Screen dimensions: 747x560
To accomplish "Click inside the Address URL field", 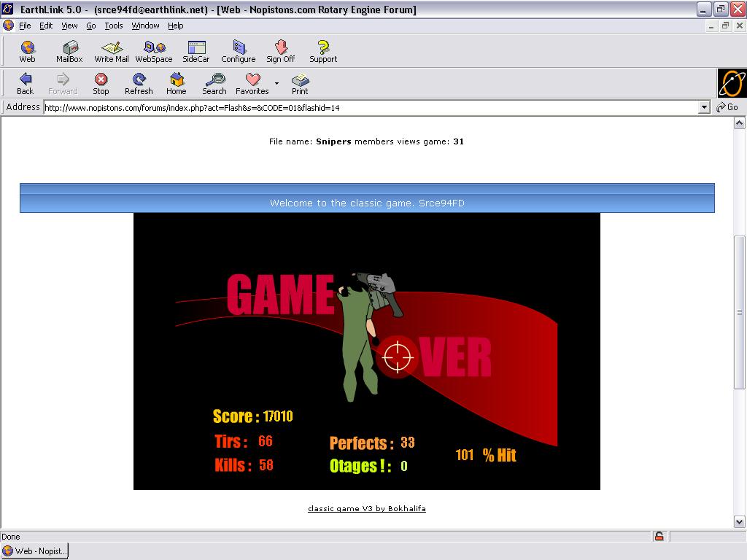I will click(x=365, y=107).
